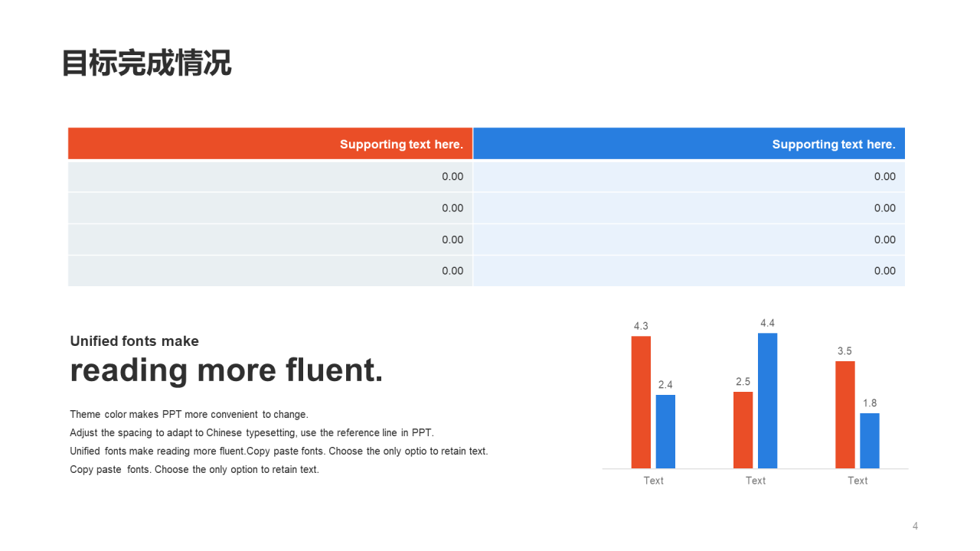Click the blue Supporting text here header
980x551 pixels.
click(689, 144)
